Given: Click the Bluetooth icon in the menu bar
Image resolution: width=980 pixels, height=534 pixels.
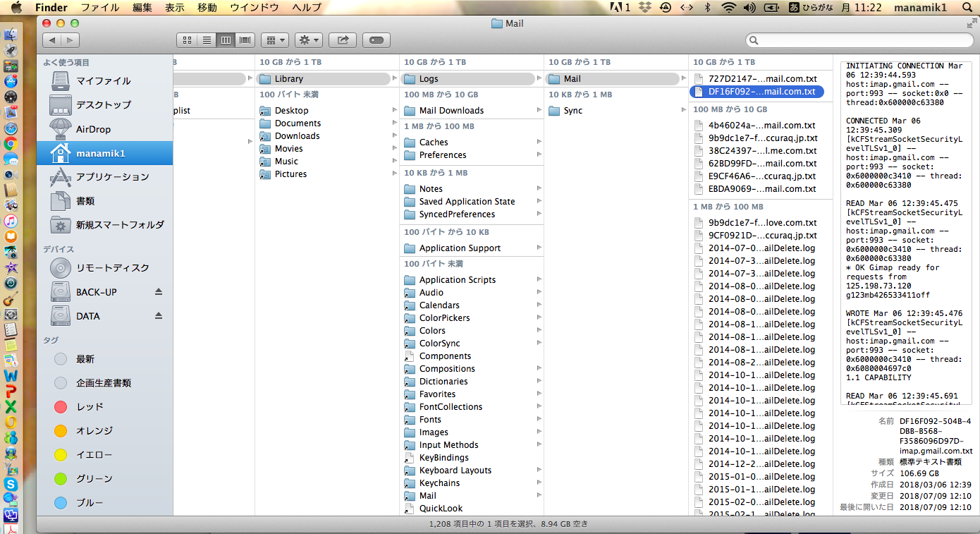Looking at the screenshot, I should pyautogui.click(x=708, y=8).
